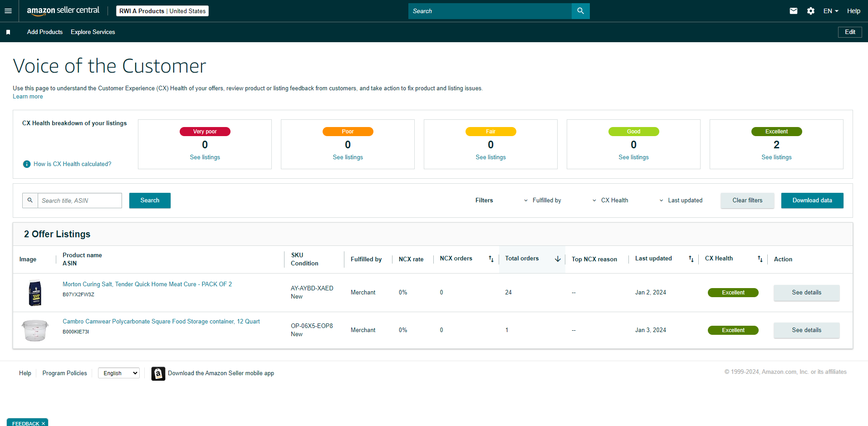Open the Fulfilled by filter dropdown
This screenshot has width=868, height=426.
pos(543,200)
